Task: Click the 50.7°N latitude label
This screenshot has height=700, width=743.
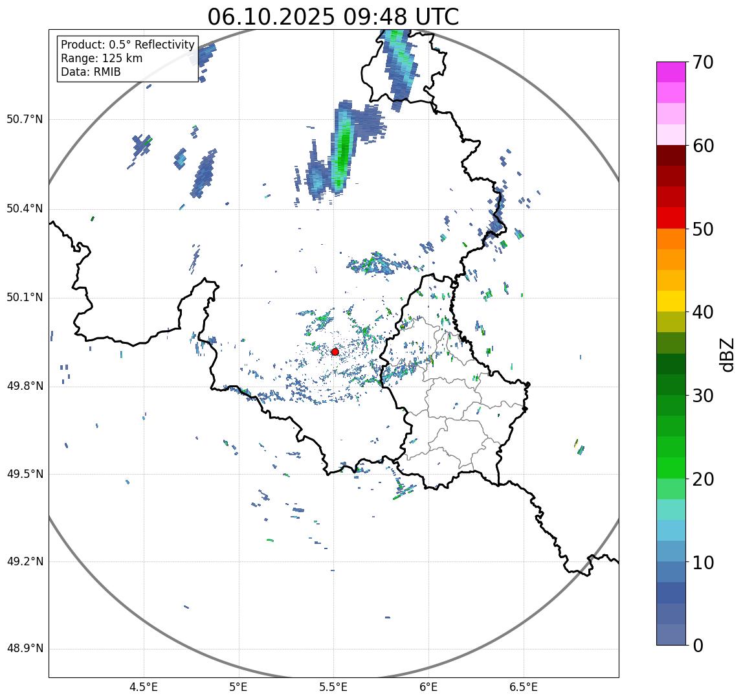Action: pyautogui.click(x=25, y=119)
